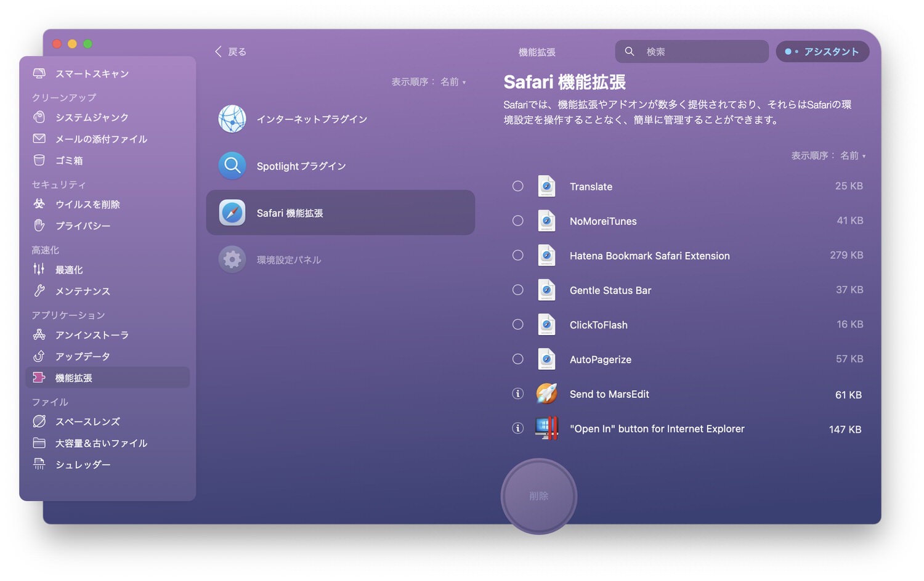924x581 pixels.
Task: Select 環境設定パネル category
Action: click(341, 259)
